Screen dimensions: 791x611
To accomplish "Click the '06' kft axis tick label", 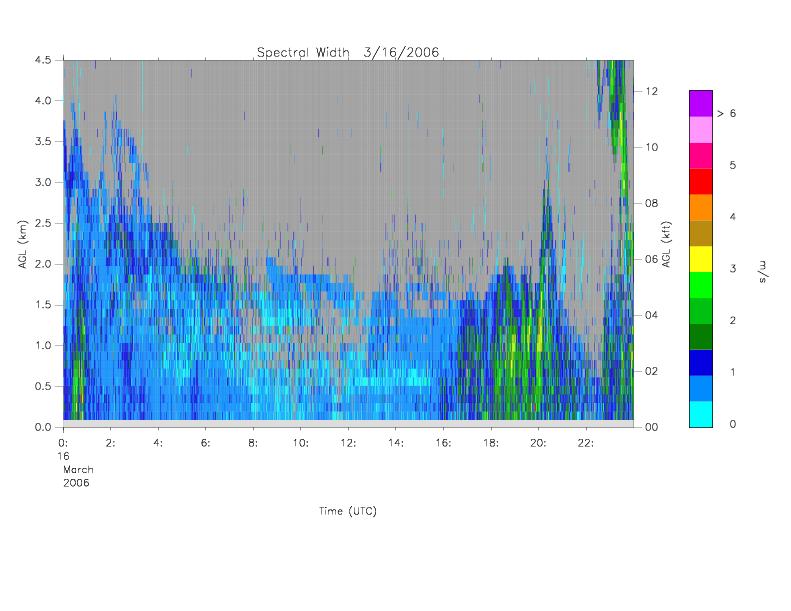I will point(652,259).
